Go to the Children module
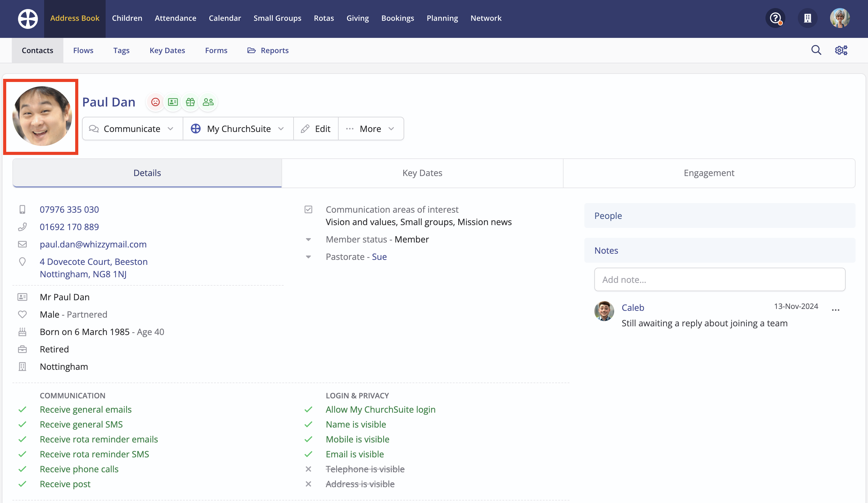 click(x=127, y=18)
